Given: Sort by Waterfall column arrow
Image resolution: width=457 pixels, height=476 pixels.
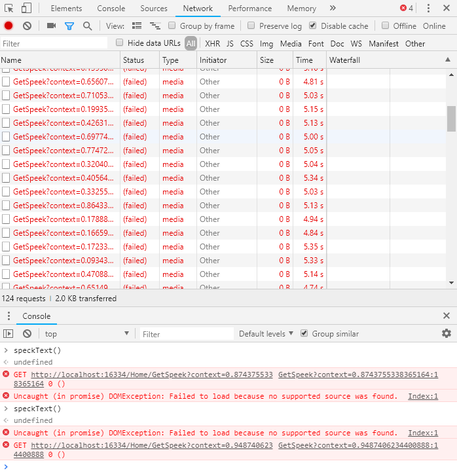Looking at the screenshot, I should (448, 60).
